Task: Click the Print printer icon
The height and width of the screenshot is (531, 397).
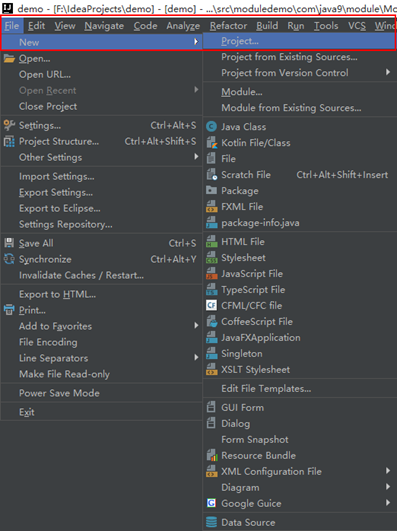Action: click(9, 310)
